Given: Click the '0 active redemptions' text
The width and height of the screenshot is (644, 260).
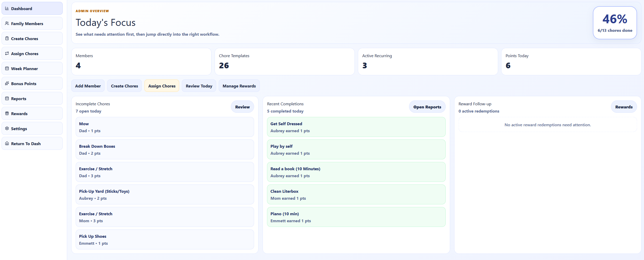Looking at the screenshot, I should click(479, 111).
